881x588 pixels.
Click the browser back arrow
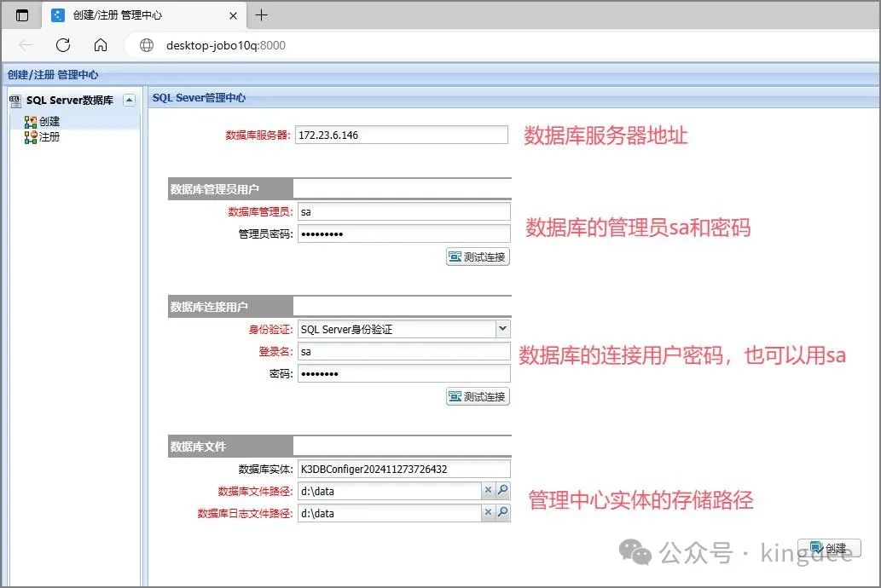(x=26, y=45)
